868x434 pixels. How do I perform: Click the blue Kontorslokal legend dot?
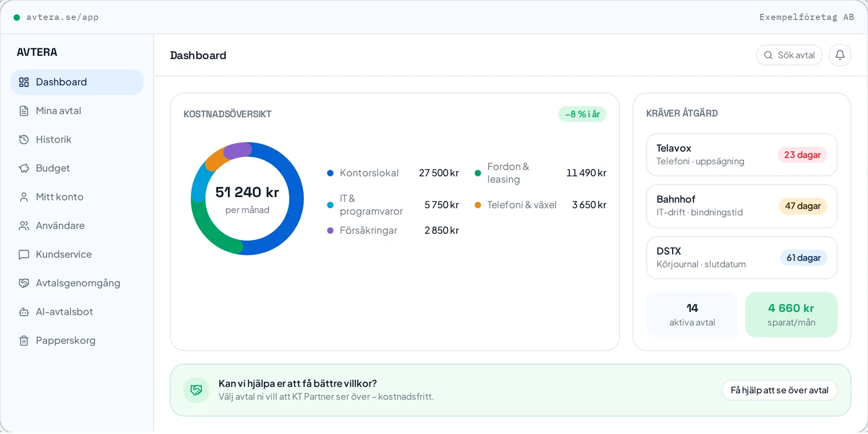click(x=330, y=173)
